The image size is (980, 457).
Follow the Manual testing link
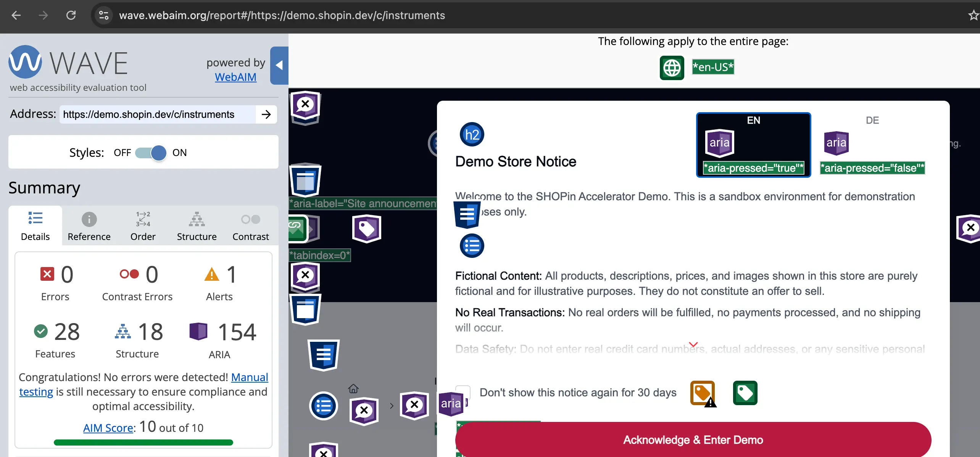tap(143, 385)
